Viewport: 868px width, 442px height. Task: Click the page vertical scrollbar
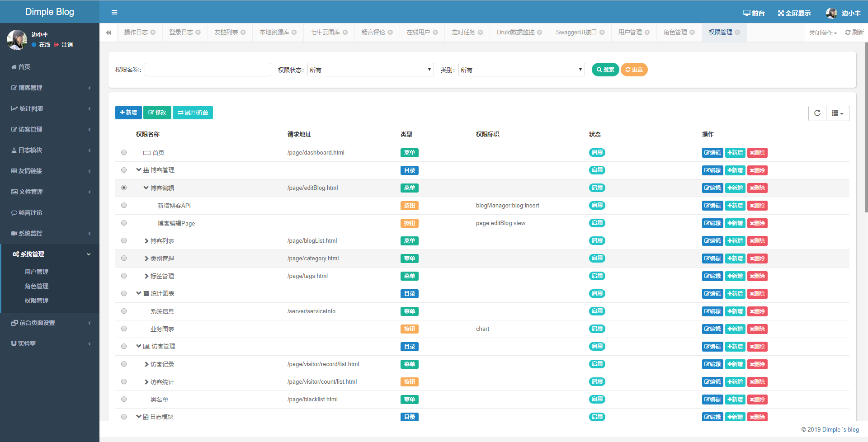[866, 127]
